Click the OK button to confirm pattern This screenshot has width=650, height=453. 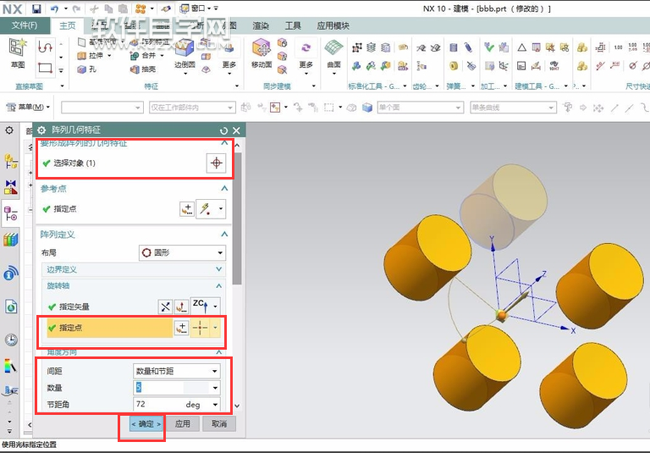[145, 424]
